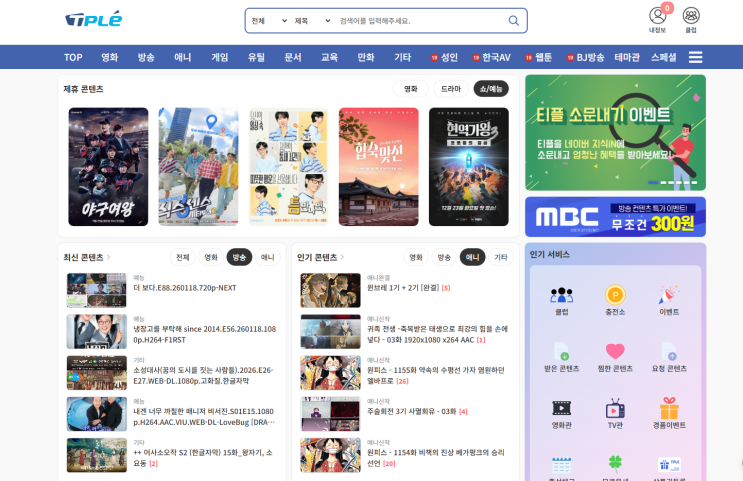This screenshot has height=481, width=743.
Task: Select first carousel dot on event banner
Action: coord(653,182)
